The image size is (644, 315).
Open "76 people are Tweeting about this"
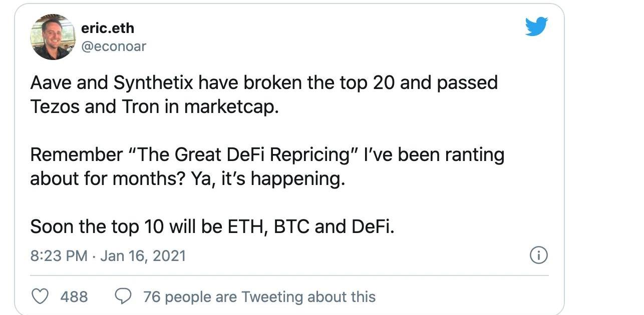pyautogui.click(x=259, y=296)
